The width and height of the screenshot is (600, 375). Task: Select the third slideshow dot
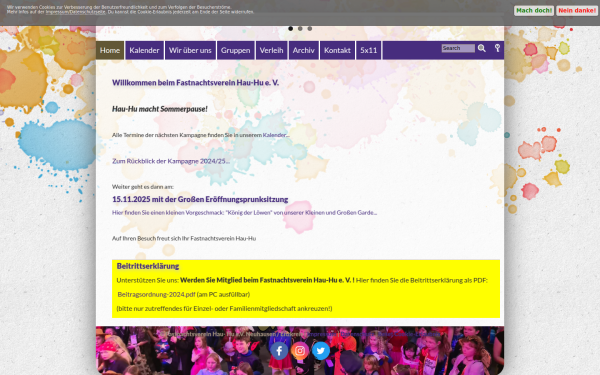tap(310, 29)
